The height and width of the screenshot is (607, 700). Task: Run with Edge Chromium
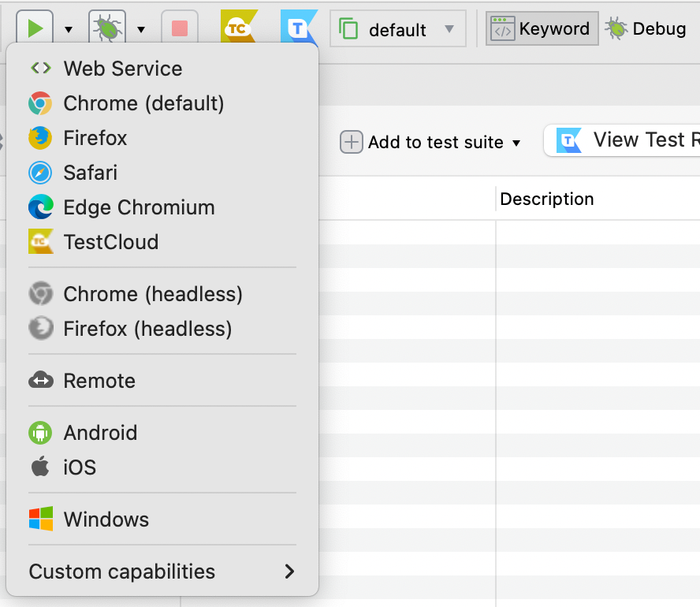[162, 207]
